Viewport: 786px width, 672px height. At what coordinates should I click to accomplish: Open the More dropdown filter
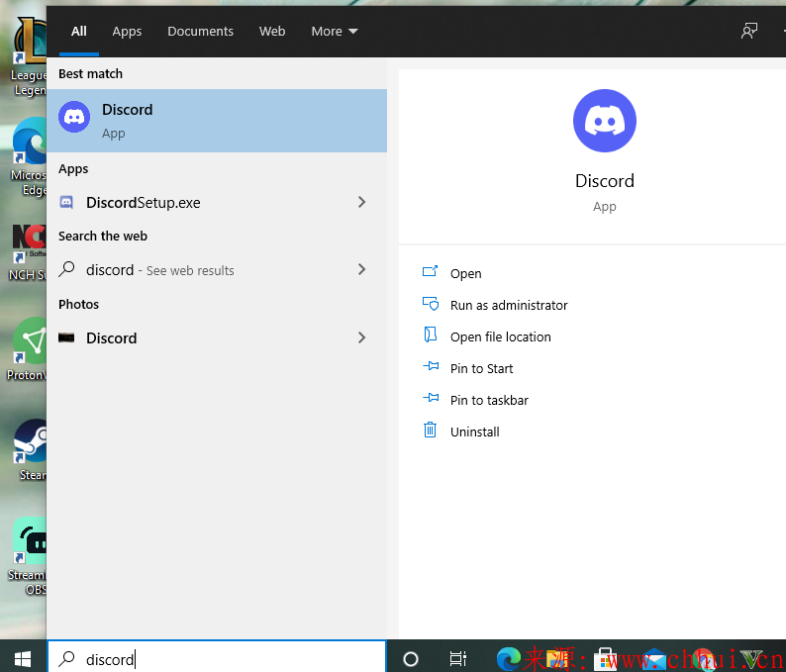pyautogui.click(x=335, y=31)
